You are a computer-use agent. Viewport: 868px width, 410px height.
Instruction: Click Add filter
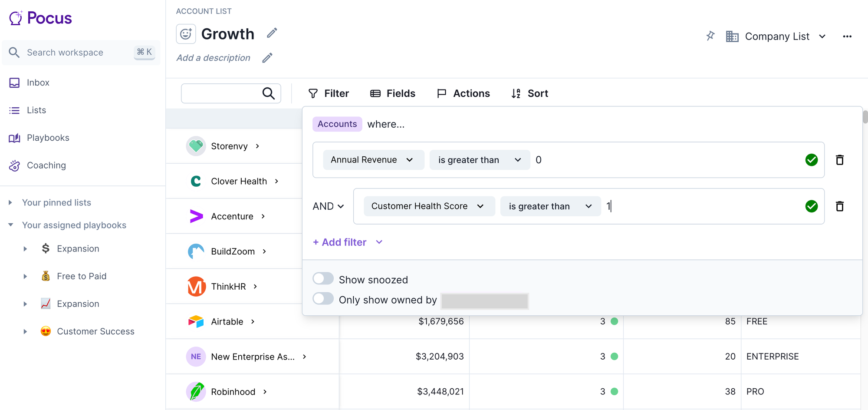point(339,242)
